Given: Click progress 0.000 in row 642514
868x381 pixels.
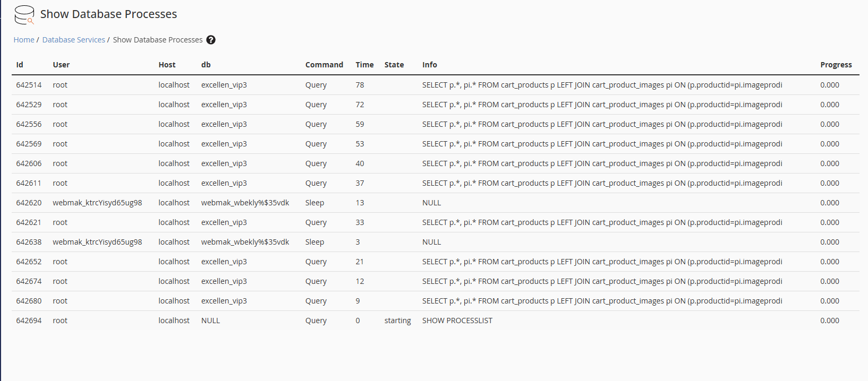Looking at the screenshot, I should [830, 85].
